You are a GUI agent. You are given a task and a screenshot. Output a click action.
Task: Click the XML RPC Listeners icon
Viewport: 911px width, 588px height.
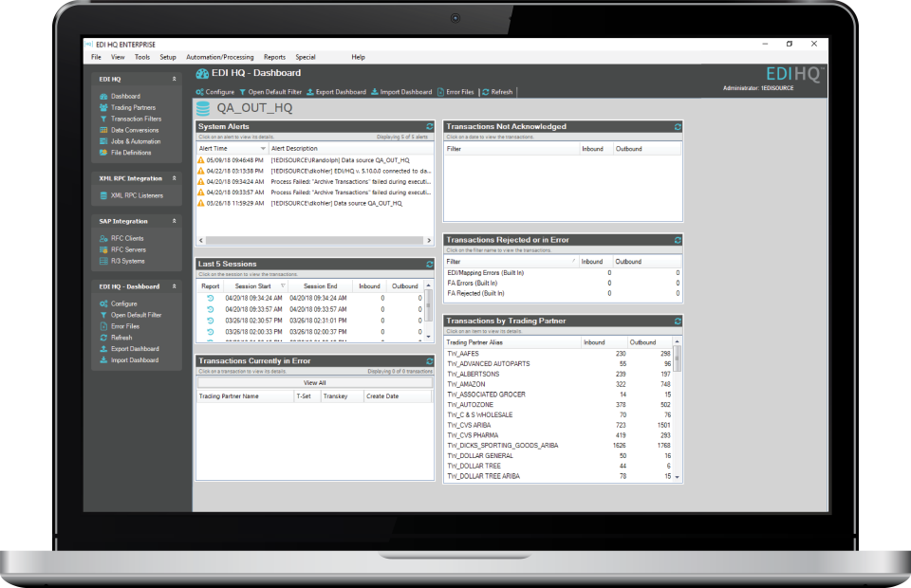[x=102, y=196]
